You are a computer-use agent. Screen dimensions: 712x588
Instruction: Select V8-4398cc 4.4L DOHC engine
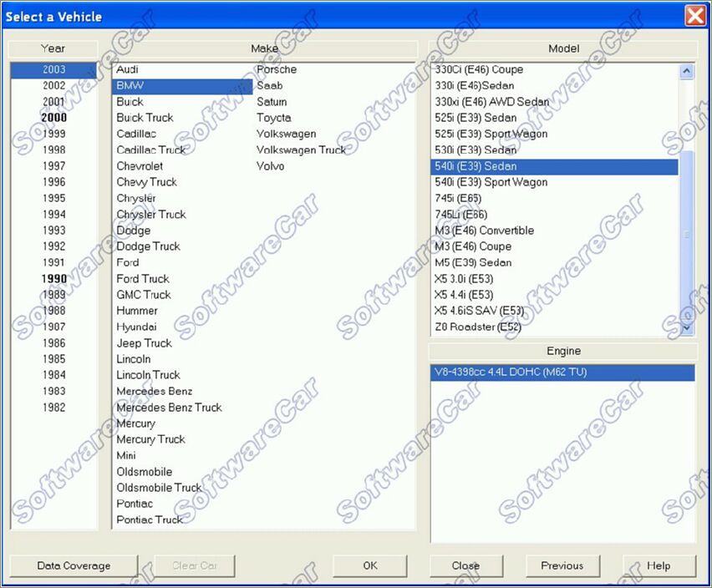coord(511,373)
